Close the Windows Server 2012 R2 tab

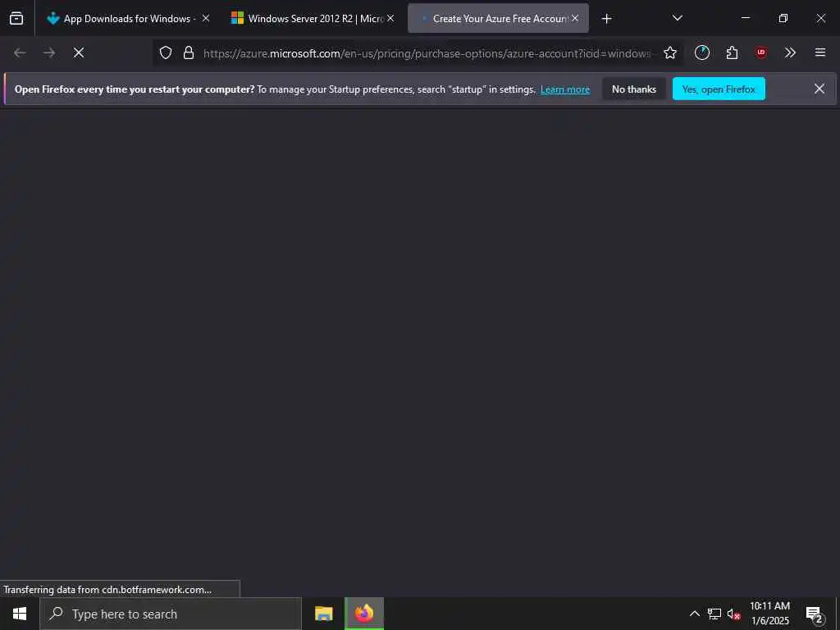pos(390,18)
